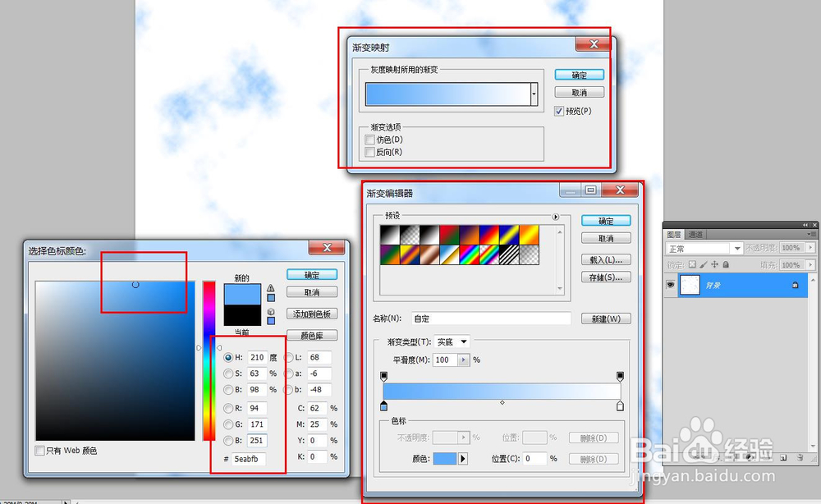The width and height of the screenshot is (821, 504).
Task: Open the gradient presets flyout arrow menu
Action: pos(556,217)
